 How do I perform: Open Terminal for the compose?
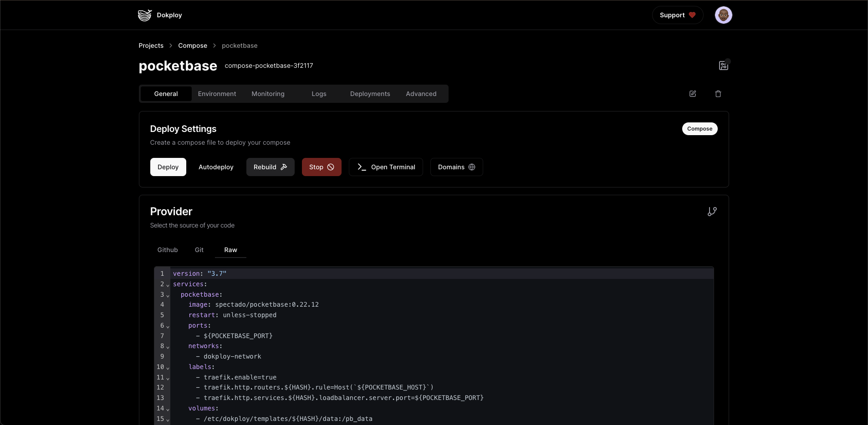coord(386,167)
